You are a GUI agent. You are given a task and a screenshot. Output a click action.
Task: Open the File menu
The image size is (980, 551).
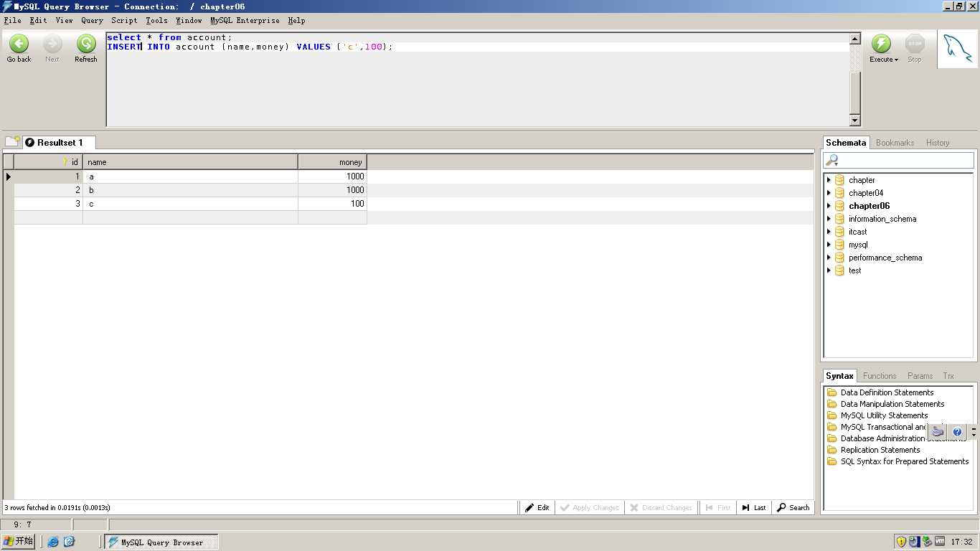pos(12,21)
